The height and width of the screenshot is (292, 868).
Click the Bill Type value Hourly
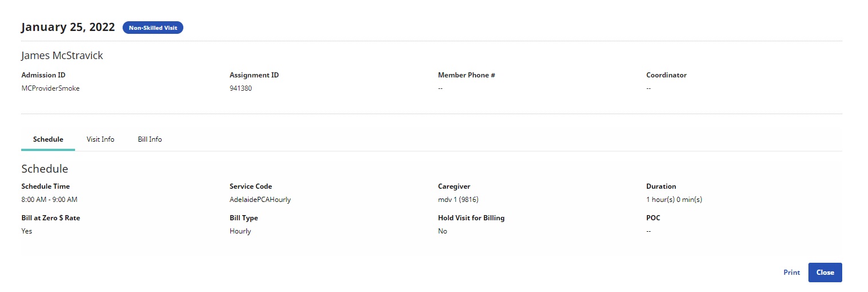[x=240, y=231]
